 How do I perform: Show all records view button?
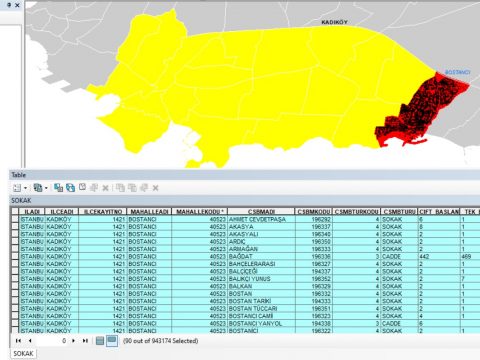[x=100, y=341]
